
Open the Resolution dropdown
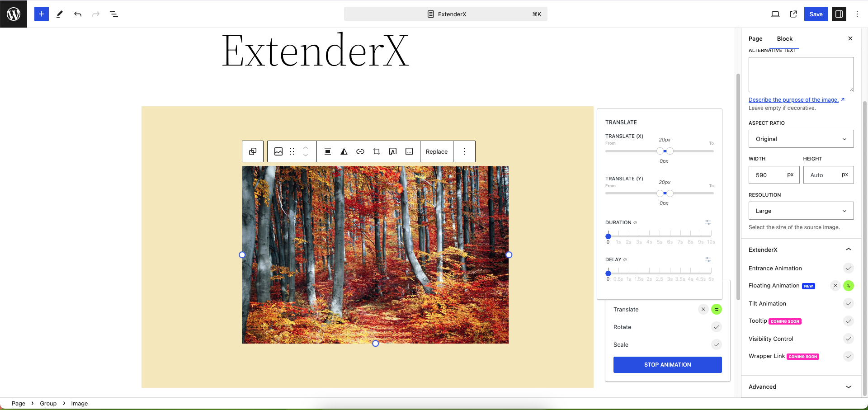[x=801, y=211]
